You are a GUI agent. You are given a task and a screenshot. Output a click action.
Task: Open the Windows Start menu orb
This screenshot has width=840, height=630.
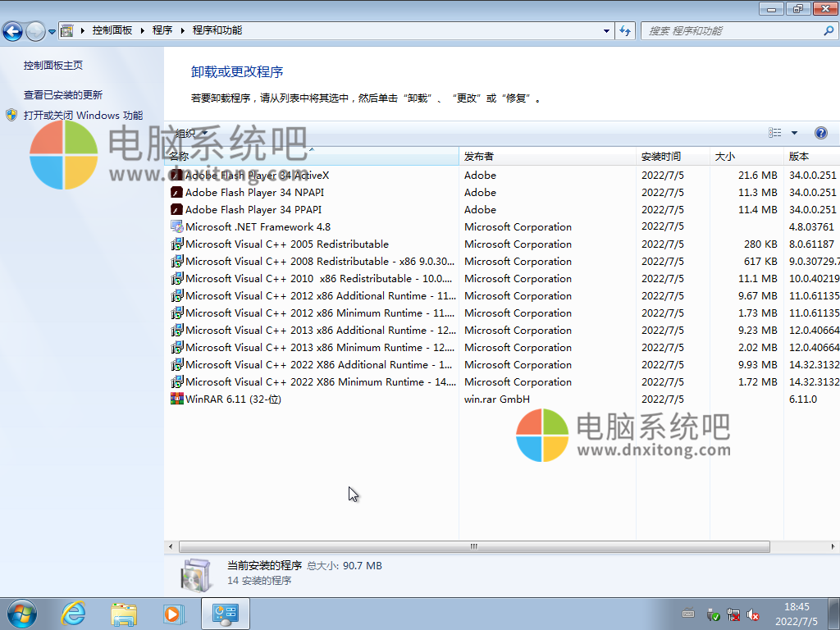[21, 613]
